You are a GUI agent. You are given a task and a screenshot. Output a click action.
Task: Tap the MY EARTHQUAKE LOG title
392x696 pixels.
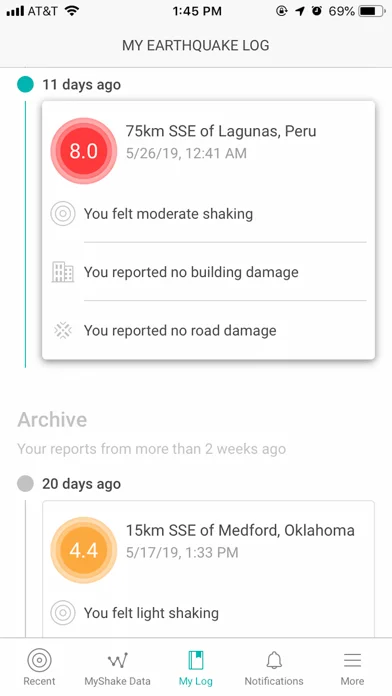pyautogui.click(x=196, y=45)
